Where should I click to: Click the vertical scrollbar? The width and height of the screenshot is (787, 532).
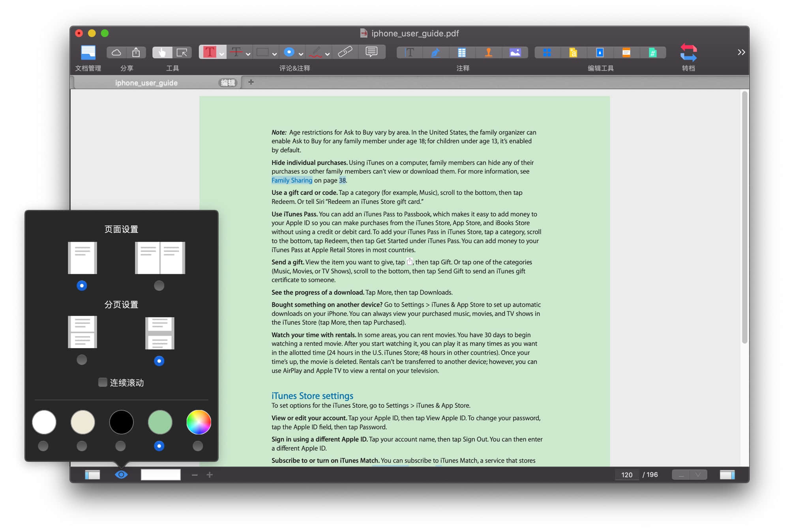click(x=744, y=217)
